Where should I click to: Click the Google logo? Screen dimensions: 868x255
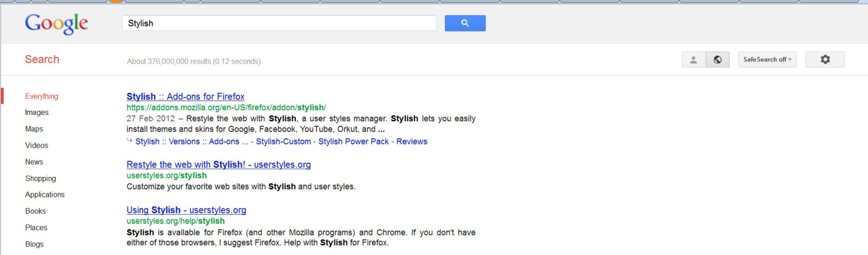pos(56,23)
